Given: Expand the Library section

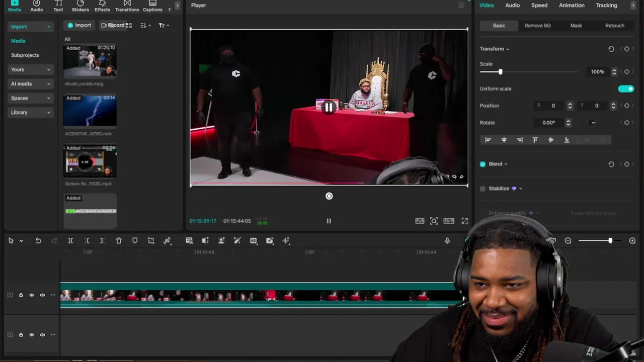Looking at the screenshot, I should coord(49,113).
